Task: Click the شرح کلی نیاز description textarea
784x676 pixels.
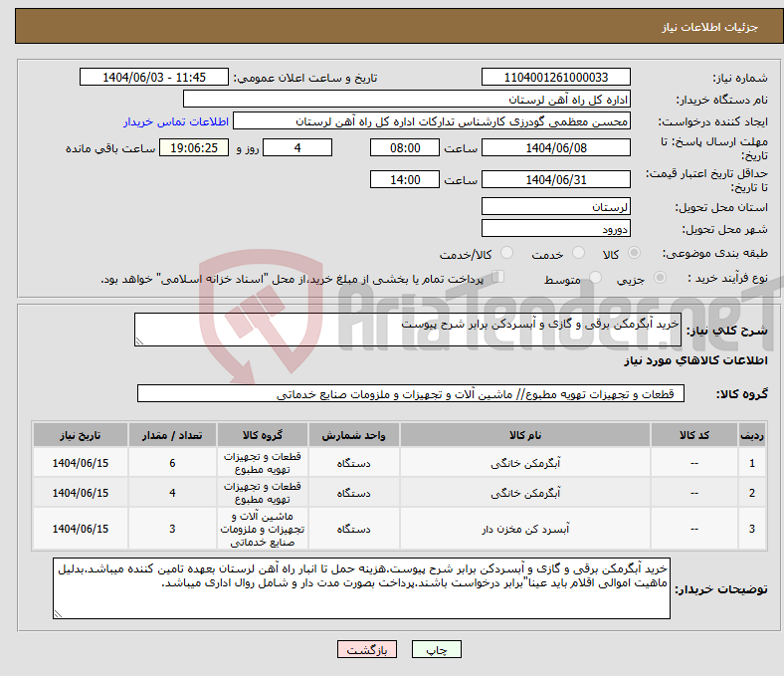Action: pyautogui.click(x=407, y=331)
